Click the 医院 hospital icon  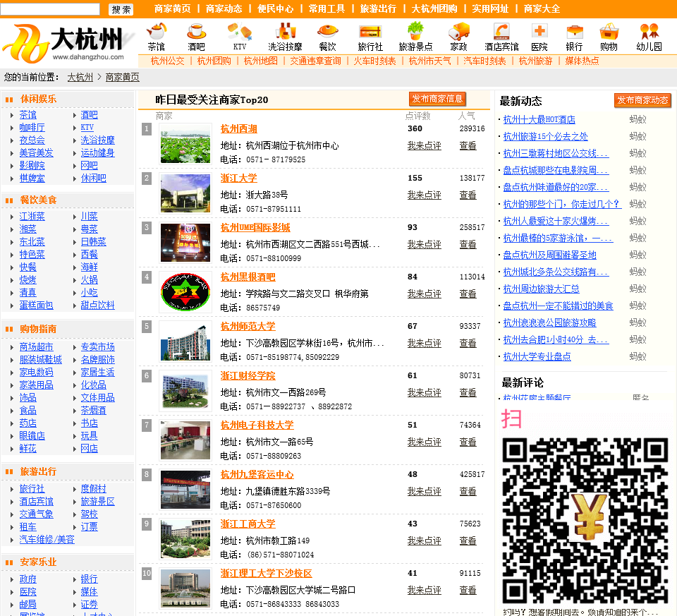(539, 32)
